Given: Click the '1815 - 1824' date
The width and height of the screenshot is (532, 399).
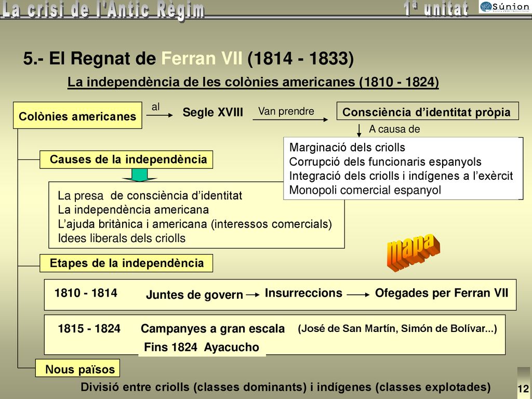Looking at the screenshot, I should [x=89, y=328].
